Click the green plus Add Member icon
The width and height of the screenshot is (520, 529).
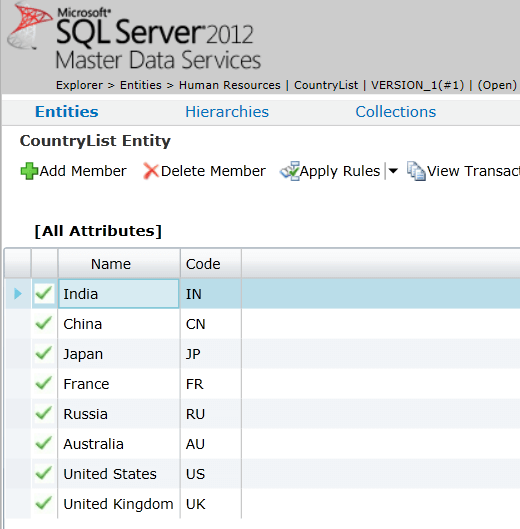[x=29, y=171]
